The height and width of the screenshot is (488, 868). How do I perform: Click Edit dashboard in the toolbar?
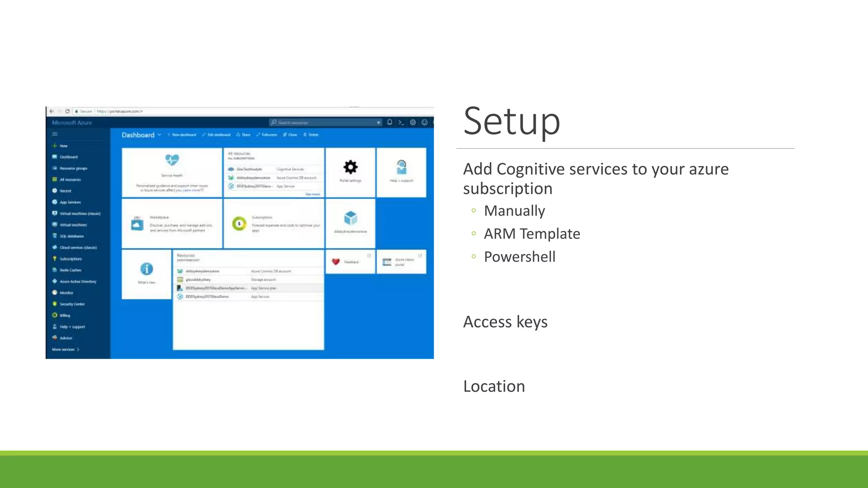(216, 135)
